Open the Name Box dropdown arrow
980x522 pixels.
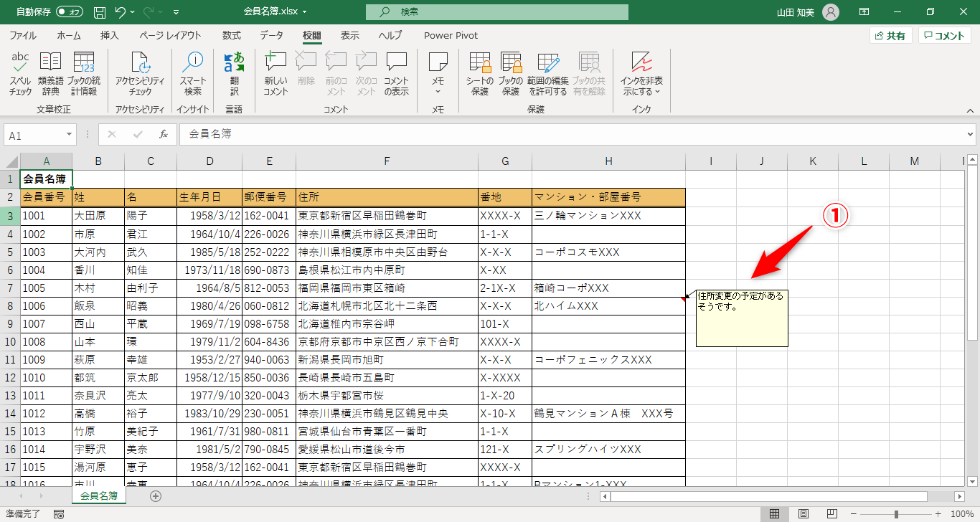click(69, 135)
